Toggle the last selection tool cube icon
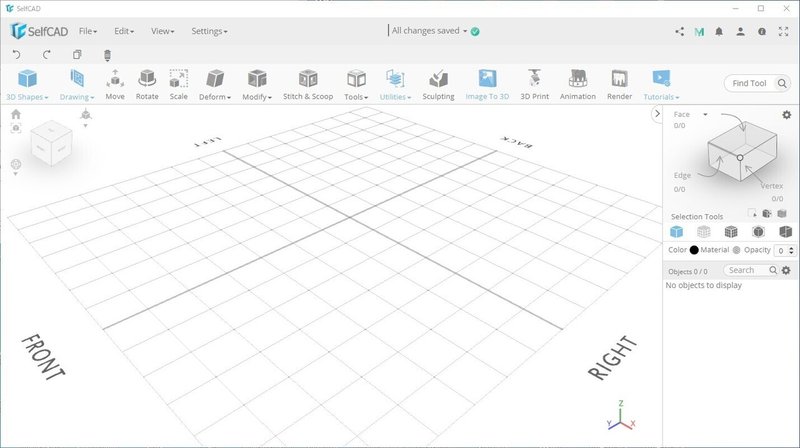 point(786,232)
